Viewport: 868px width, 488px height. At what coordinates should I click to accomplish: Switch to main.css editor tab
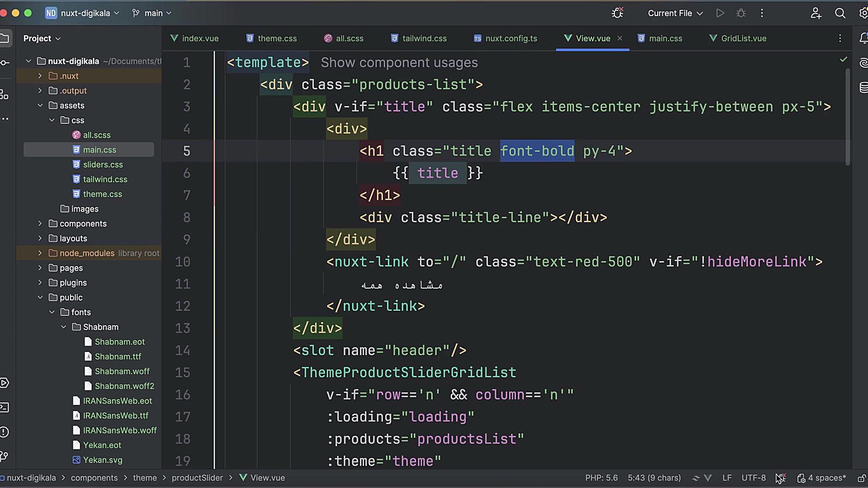point(660,38)
